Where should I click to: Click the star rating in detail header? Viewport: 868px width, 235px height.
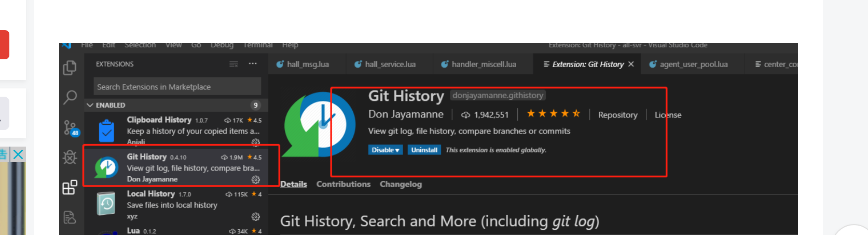pyautogui.click(x=554, y=114)
